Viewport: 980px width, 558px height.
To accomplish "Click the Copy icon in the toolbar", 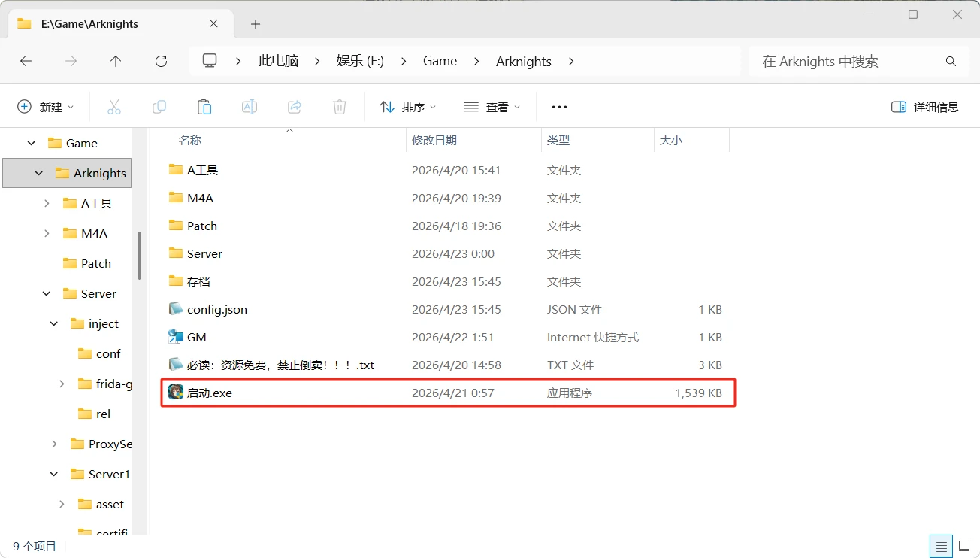I will click(159, 106).
